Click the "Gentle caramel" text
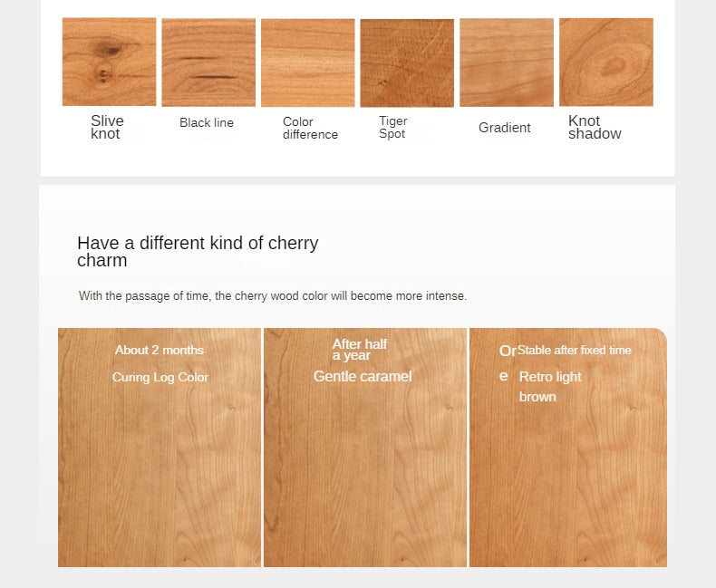The image size is (716, 588). (x=363, y=376)
